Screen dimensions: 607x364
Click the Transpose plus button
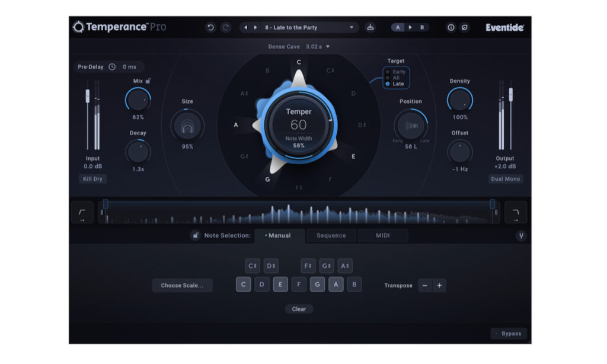pos(439,285)
